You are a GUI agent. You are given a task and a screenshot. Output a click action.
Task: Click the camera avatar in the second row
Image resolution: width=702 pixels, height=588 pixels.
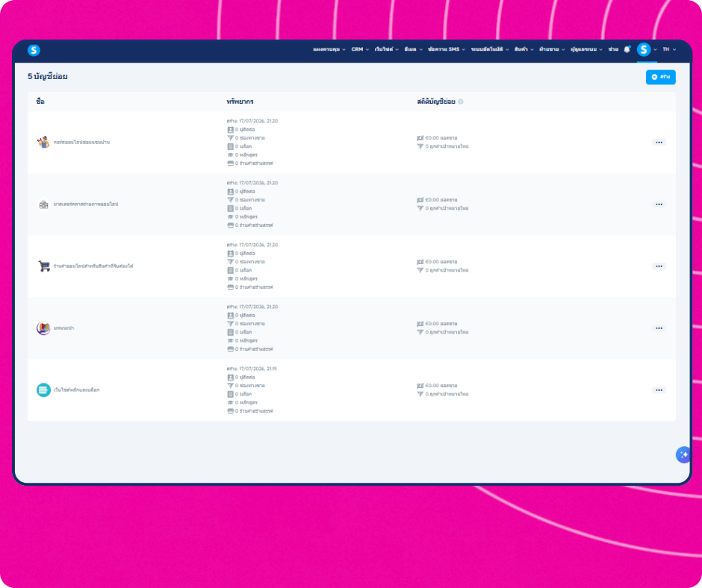tap(43, 204)
